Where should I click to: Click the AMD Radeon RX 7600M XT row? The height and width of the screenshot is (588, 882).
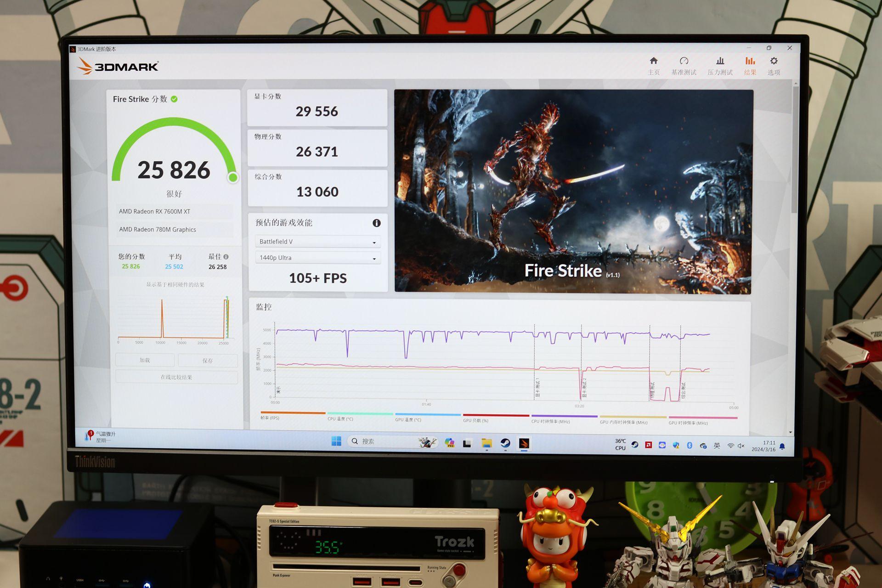[175, 211]
